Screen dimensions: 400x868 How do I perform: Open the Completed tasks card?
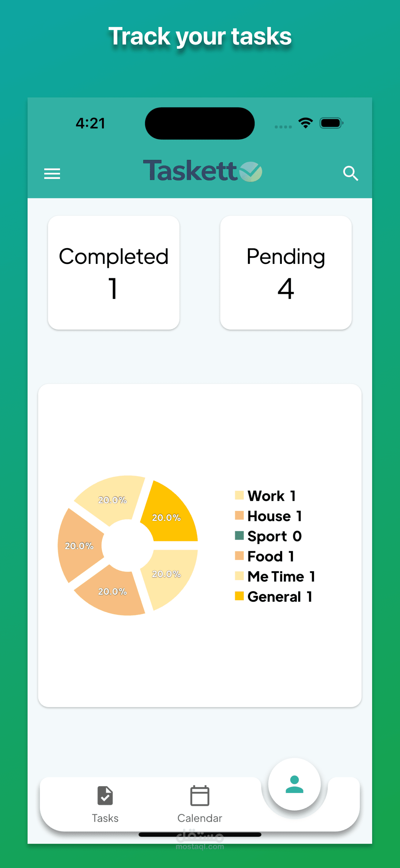[114, 273]
